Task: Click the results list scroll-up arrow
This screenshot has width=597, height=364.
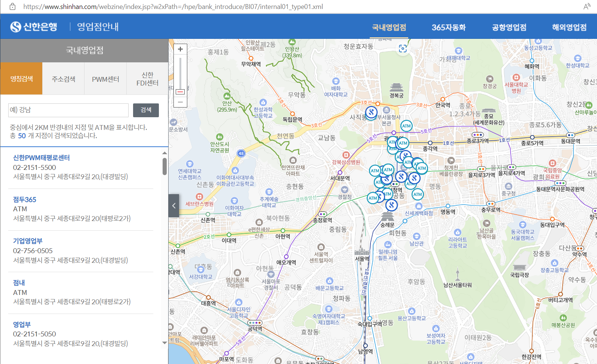Action: coord(164,153)
